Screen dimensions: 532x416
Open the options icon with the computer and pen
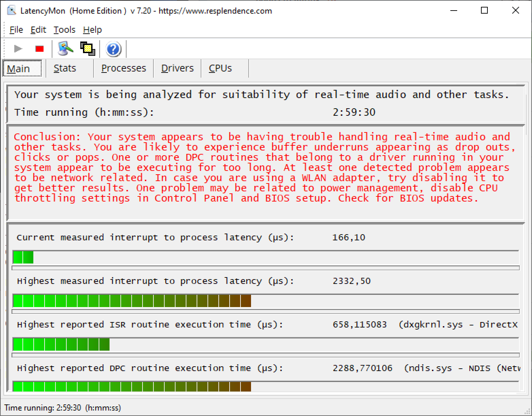[x=66, y=49]
